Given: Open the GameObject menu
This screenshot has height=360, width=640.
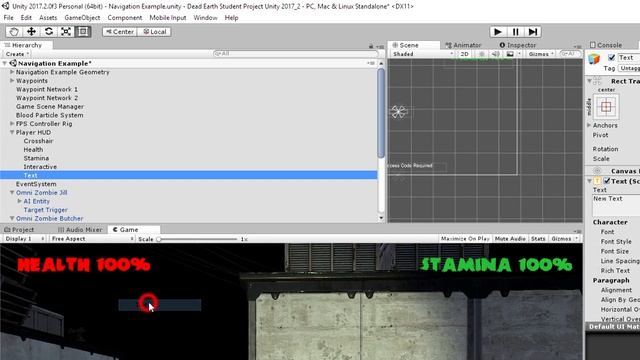Looking at the screenshot, I should click(82, 18).
